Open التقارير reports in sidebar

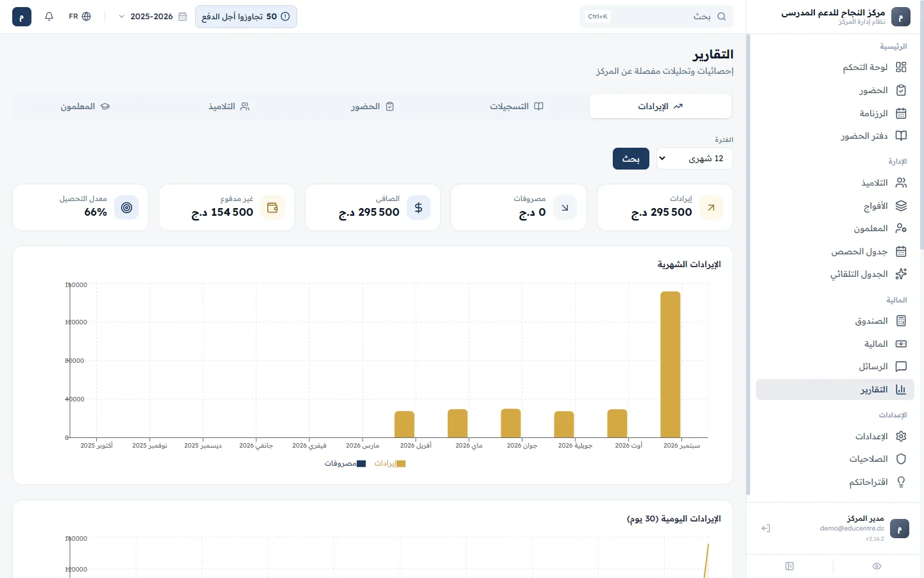tap(835, 390)
